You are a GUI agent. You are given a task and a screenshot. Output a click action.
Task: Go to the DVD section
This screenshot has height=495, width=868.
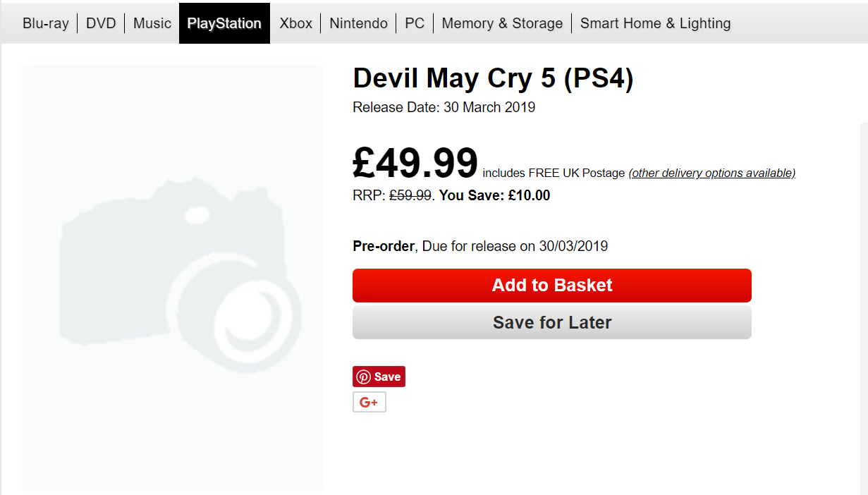click(101, 23)
